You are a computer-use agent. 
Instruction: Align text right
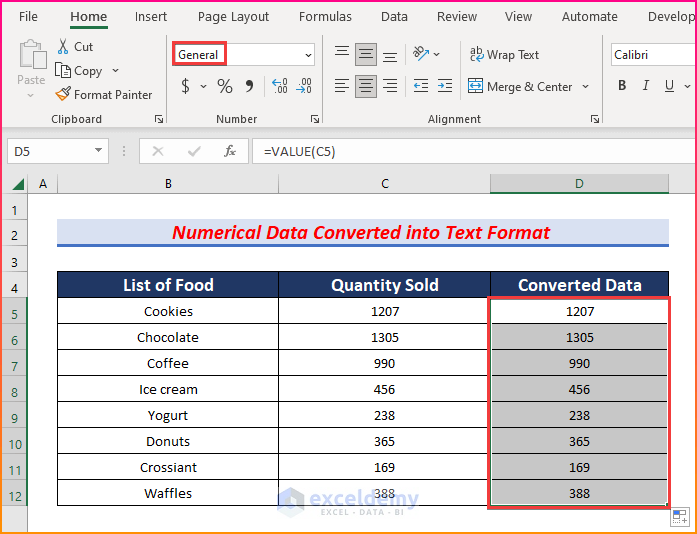coord(390,86)
